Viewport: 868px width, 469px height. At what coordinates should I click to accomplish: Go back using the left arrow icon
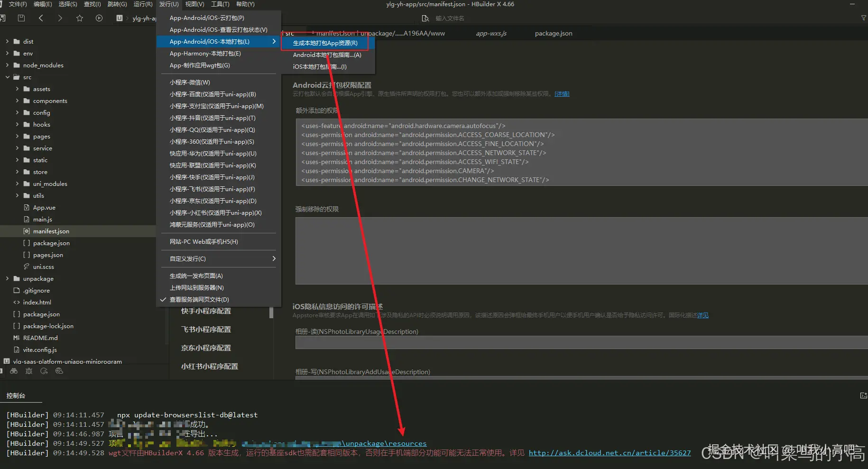[x=41, y=18]
